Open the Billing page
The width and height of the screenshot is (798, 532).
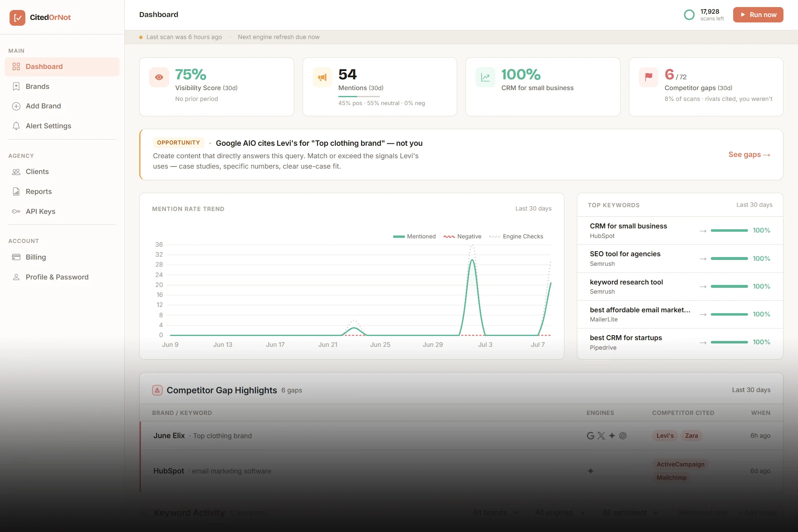click(62, 257)
